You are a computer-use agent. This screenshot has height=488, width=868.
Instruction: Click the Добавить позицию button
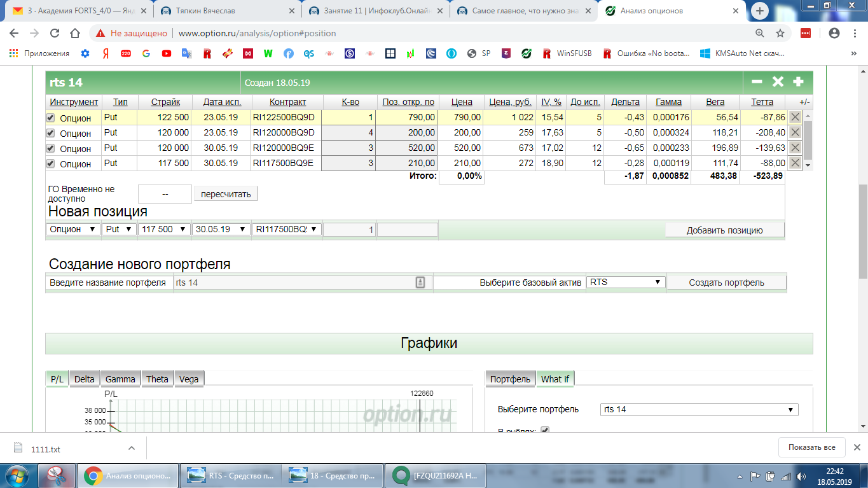725,230
